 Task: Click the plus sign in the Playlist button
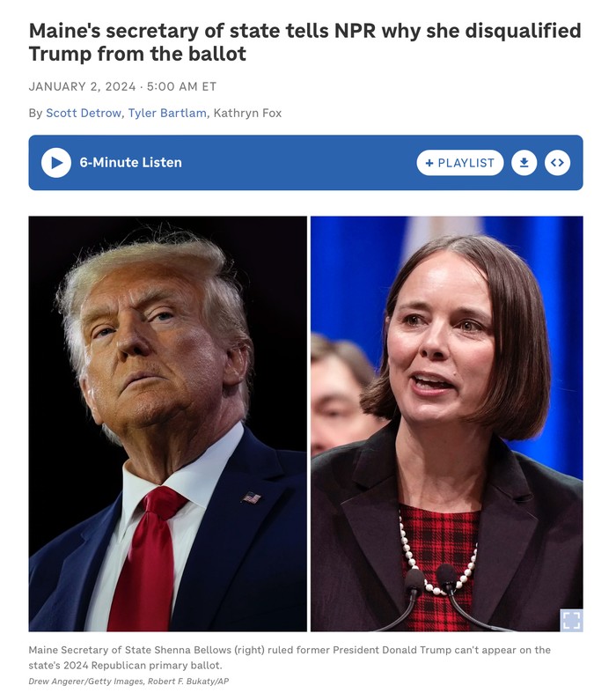(429, 163)
